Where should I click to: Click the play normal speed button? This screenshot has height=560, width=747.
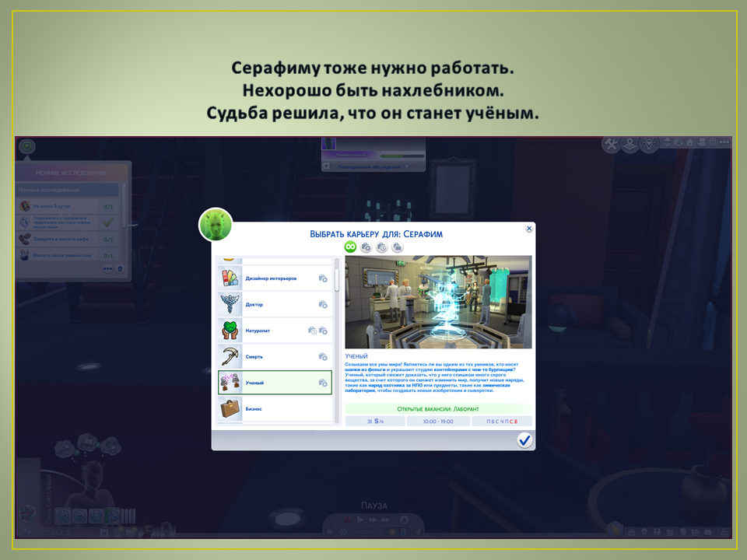[360, 520]
